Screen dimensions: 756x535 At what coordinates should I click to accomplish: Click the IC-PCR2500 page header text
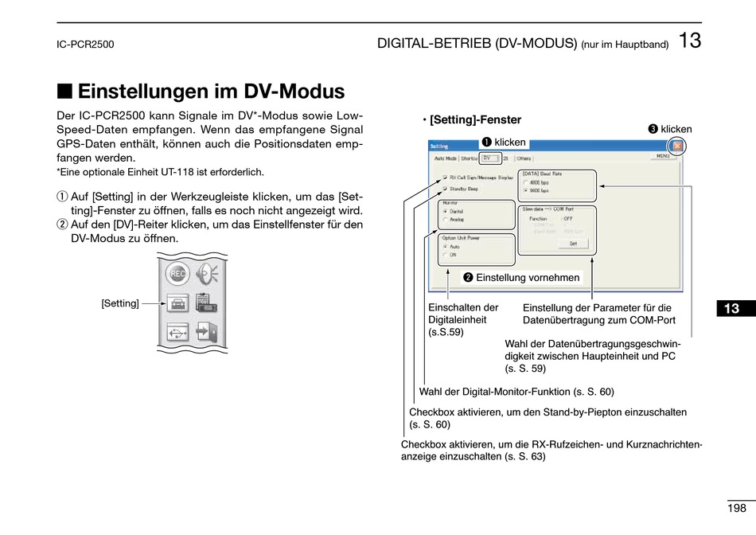coord(85,45)
